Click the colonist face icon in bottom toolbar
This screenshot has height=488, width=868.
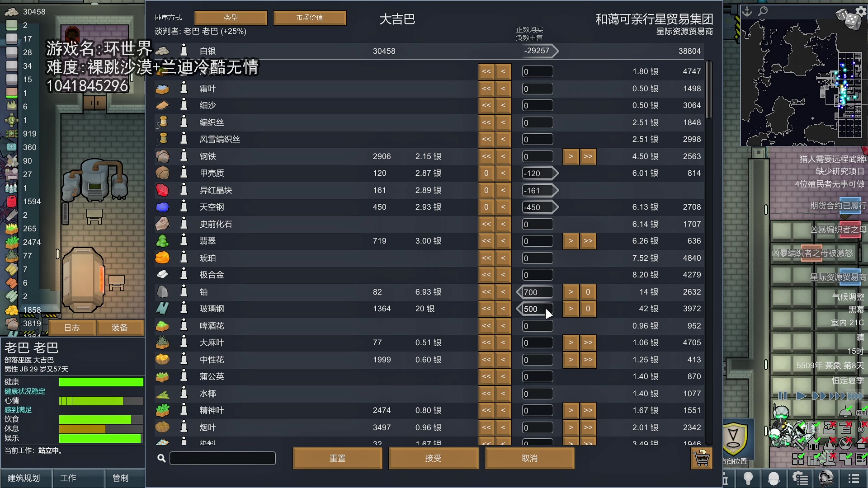point(774,479)
